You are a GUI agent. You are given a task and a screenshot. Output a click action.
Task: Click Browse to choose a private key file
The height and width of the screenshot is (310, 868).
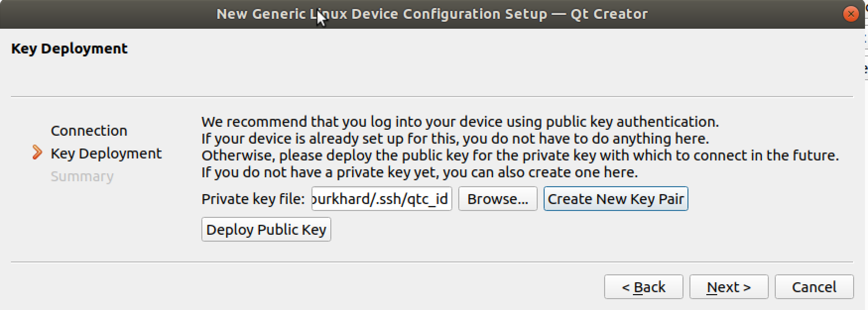[497, 199]
